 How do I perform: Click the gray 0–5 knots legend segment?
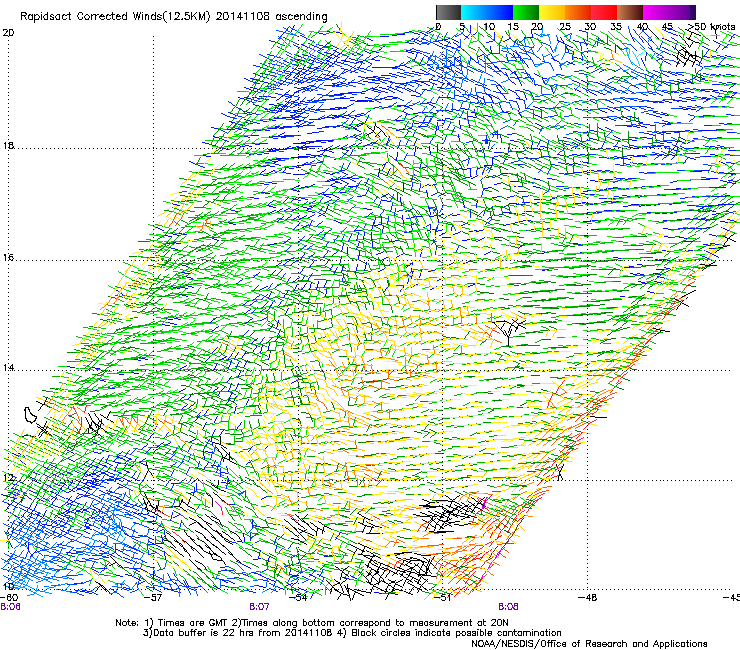[448, 12]
